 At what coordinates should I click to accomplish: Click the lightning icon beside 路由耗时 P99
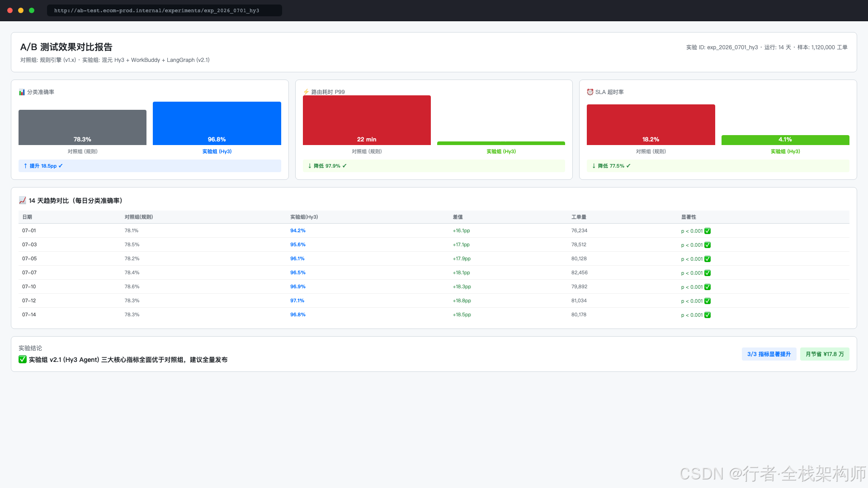pos(306,92)
